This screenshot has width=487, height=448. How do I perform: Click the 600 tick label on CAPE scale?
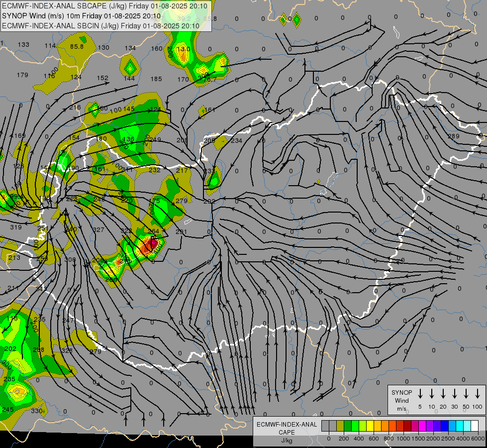[x=374, y=439]
